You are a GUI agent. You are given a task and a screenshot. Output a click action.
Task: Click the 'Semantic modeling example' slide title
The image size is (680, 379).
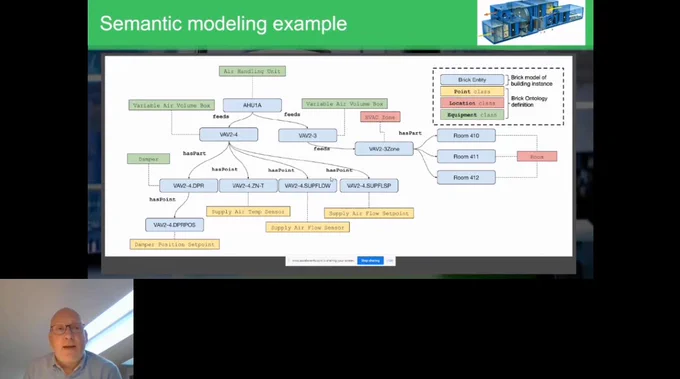point(223,23)
